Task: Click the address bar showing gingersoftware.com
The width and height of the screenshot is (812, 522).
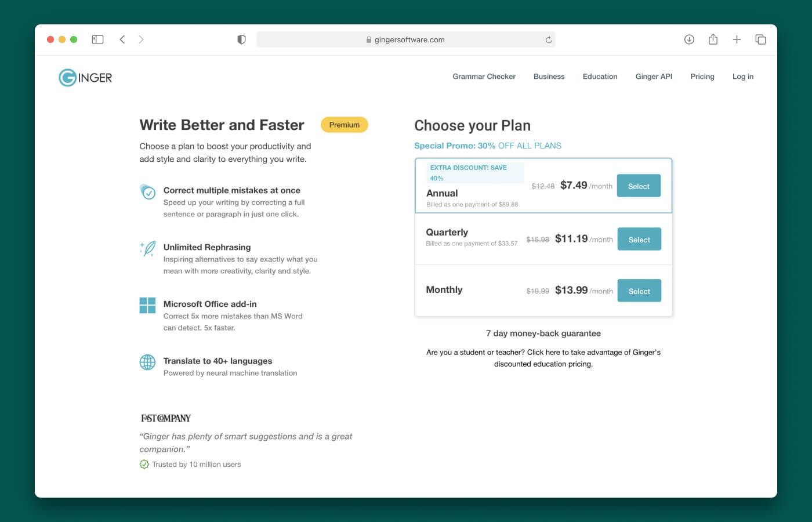Action: tap(406, 39)
